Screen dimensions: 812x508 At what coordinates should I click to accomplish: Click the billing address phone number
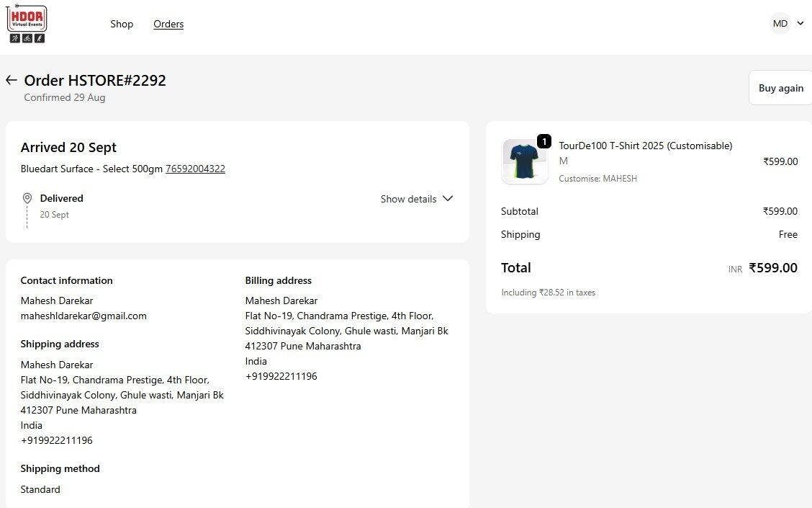[x=281, y=376]
